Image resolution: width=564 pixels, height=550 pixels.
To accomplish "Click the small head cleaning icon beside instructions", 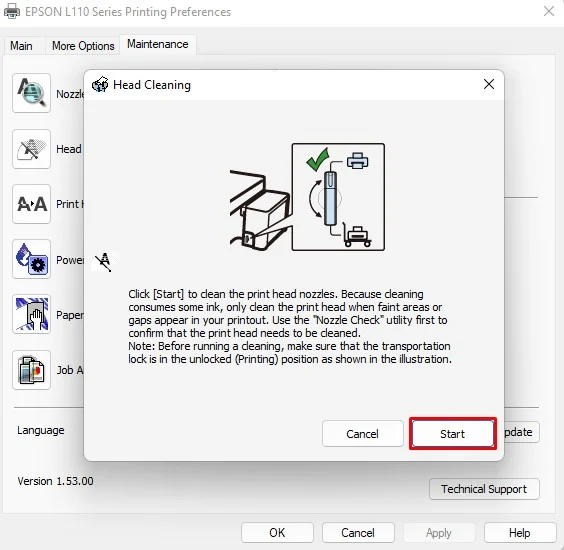I will [x=103, y=262].
